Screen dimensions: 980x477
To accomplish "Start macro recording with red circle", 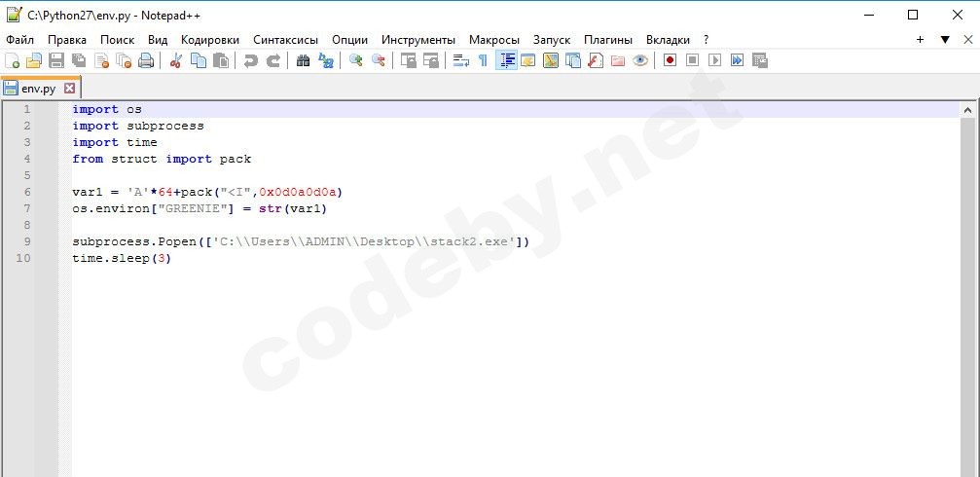I will 670,60.
